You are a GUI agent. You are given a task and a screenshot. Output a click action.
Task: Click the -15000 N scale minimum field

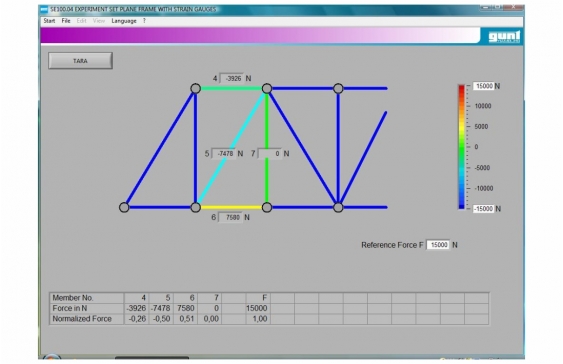pyautogui.click(x=483, y=209)
